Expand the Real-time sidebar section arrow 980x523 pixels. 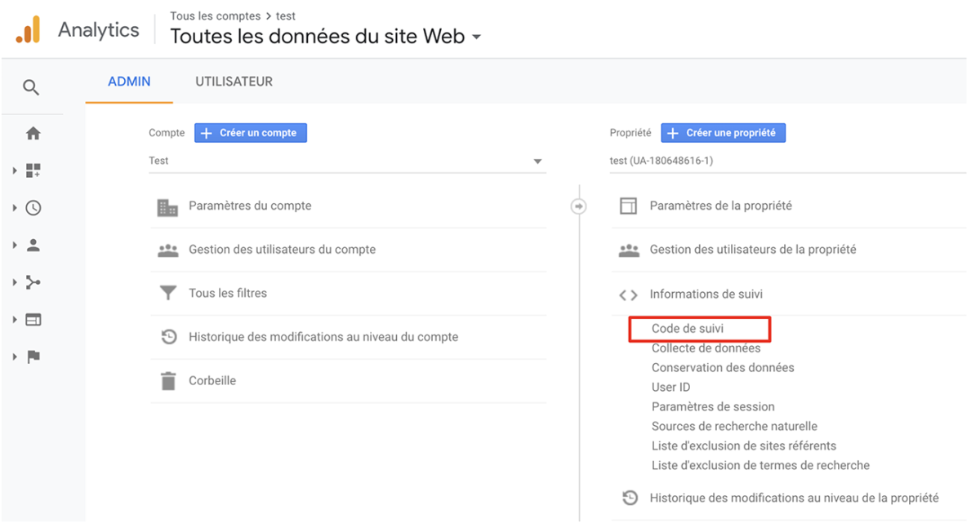coord(15,208)
